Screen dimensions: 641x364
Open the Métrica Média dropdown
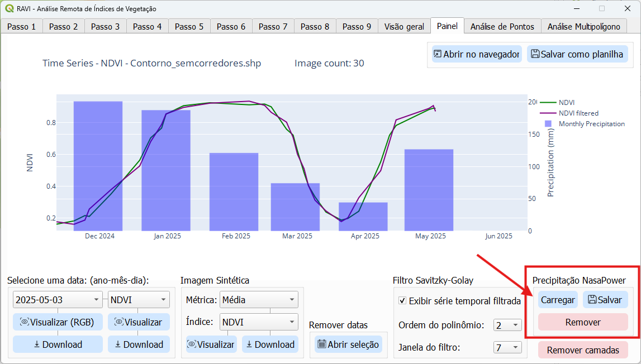click(x=259, y=300)
